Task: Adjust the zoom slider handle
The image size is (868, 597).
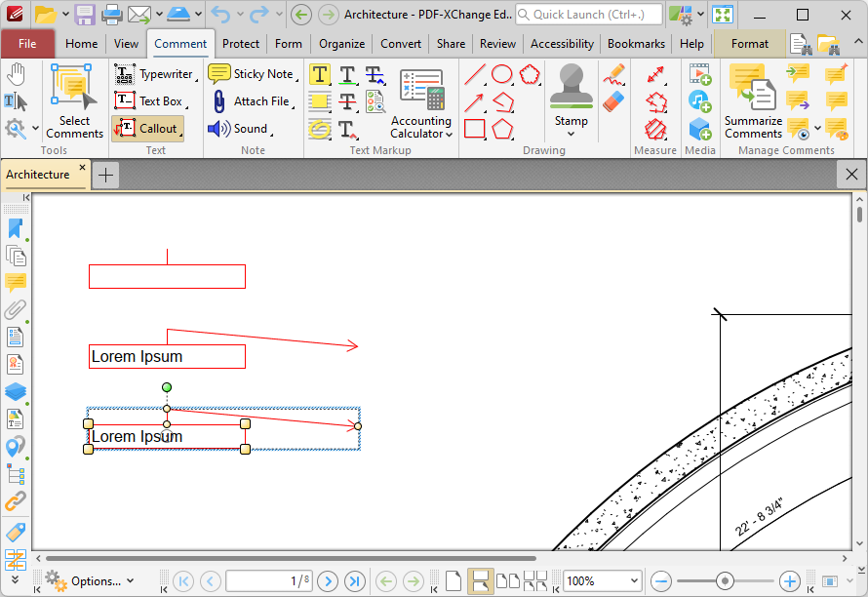Action: click(725, 581)
